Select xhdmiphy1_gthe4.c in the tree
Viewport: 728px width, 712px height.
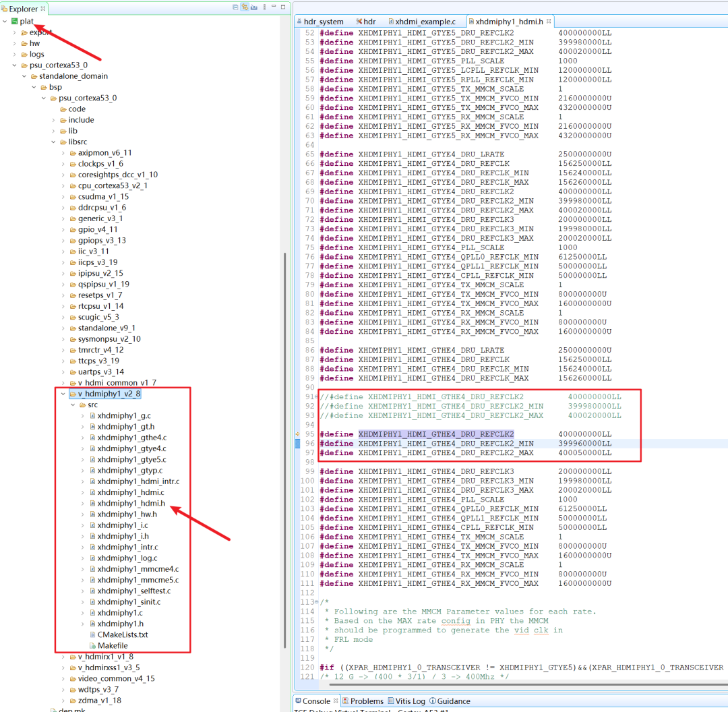[131, 438]
